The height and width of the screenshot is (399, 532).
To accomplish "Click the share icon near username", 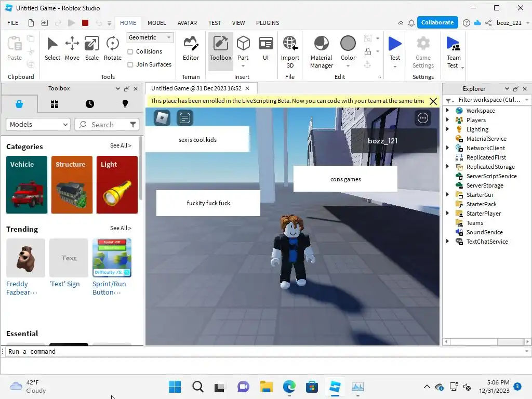I will (488, 23).
